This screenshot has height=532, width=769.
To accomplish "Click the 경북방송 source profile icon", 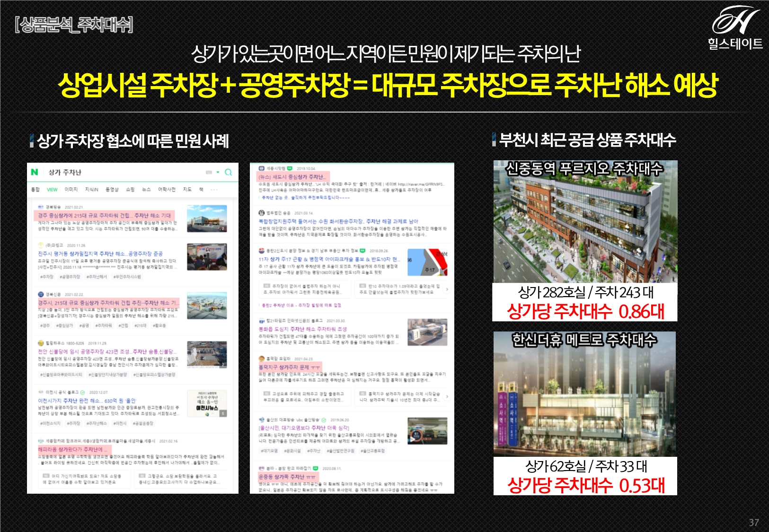I will click(x=41, y=207).
